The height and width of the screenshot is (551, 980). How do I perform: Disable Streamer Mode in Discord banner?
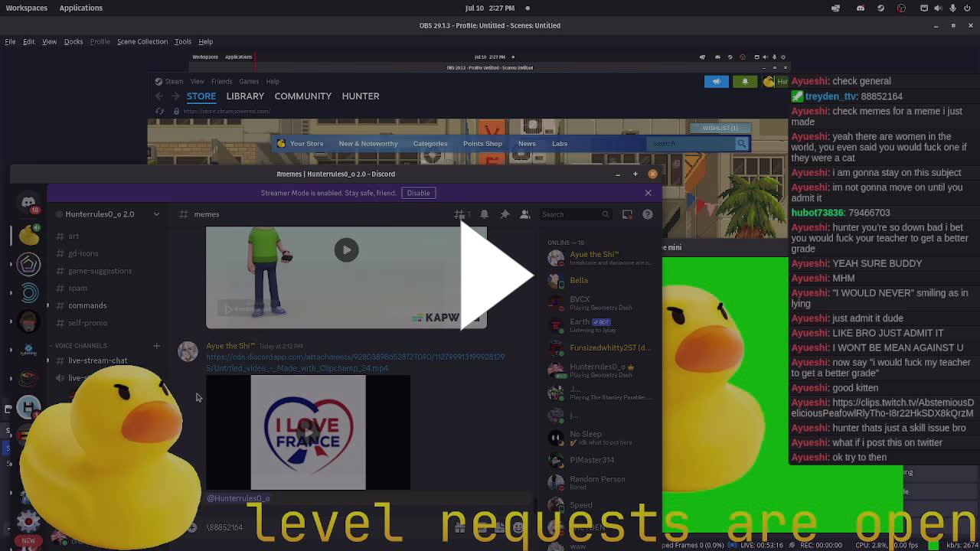point(418,193)
